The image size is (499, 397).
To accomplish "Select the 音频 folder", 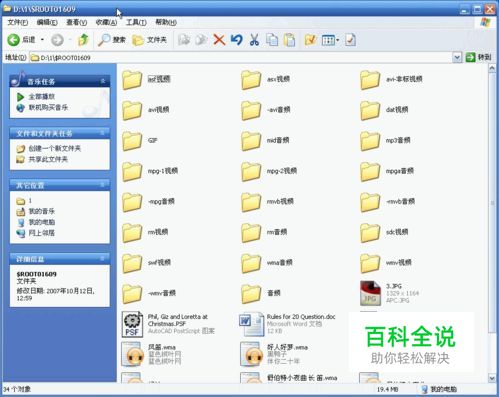I will [x=261, y=294].
